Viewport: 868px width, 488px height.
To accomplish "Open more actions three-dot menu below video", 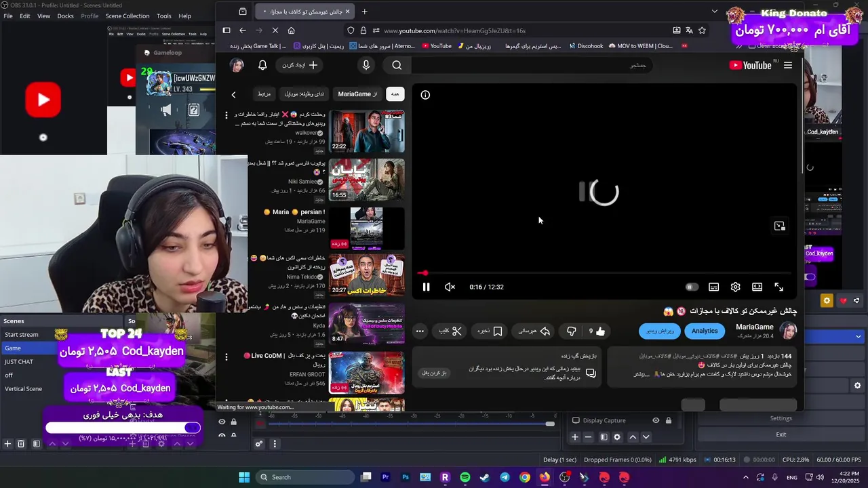I will tap(420, 331).
